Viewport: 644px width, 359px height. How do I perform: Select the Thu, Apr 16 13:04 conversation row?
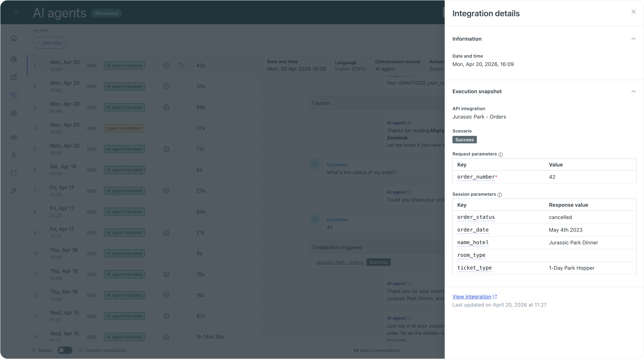(x=144, y=295)
